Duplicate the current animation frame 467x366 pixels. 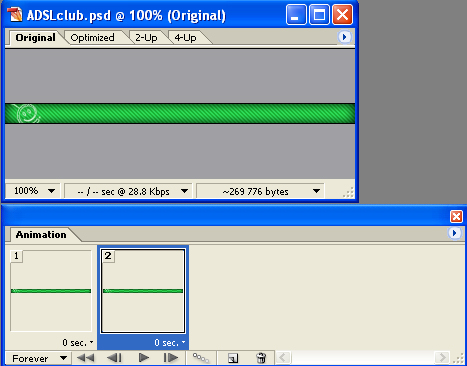[x=233, y=358]
